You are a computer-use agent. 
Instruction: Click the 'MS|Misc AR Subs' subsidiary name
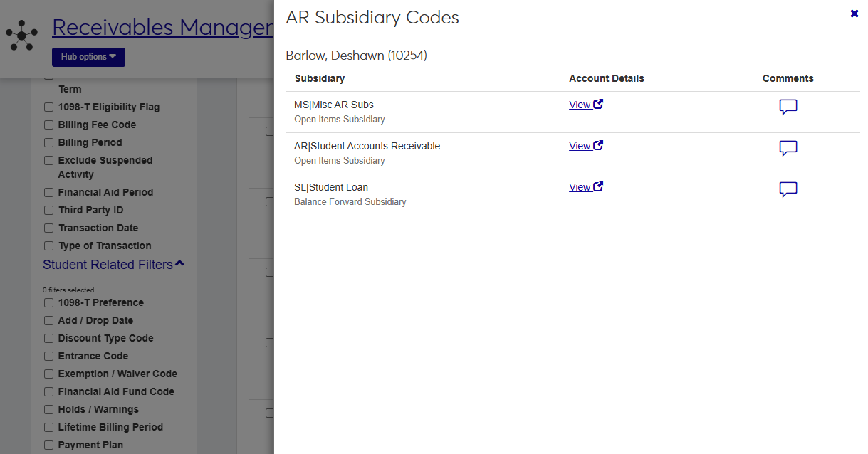click(334, 105)
